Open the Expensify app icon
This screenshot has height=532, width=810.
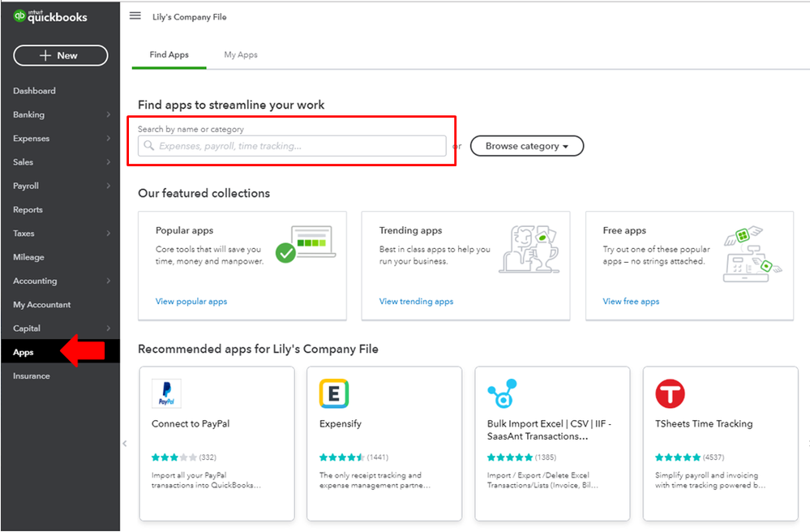[x=334, y=393]
